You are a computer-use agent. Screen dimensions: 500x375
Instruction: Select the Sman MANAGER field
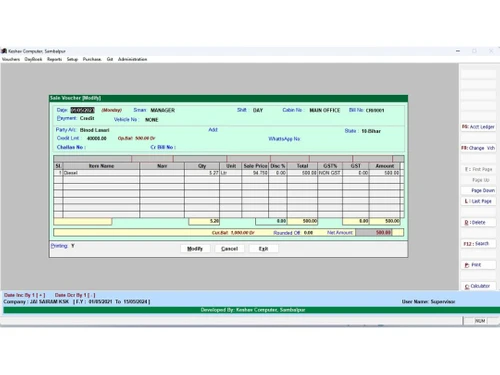pyautogui.click(x=162, y=110)
